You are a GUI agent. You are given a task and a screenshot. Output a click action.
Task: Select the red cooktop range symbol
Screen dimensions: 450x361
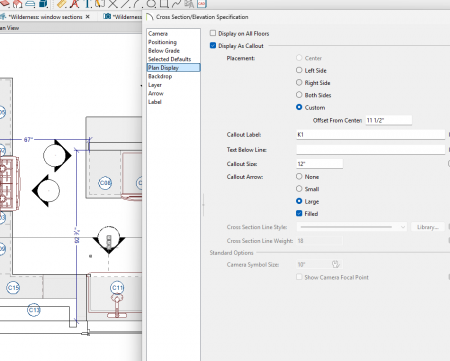point(9,183)
